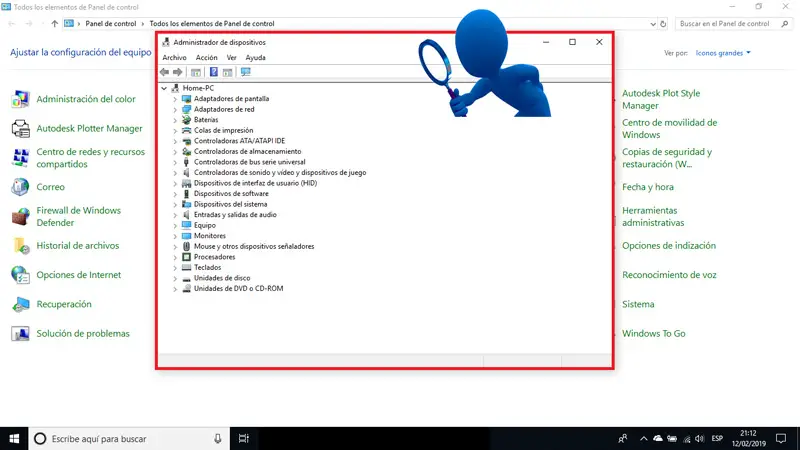
Task: Expand Mouse y otros dispositivos señaladores node
Action: pos(175,246)
